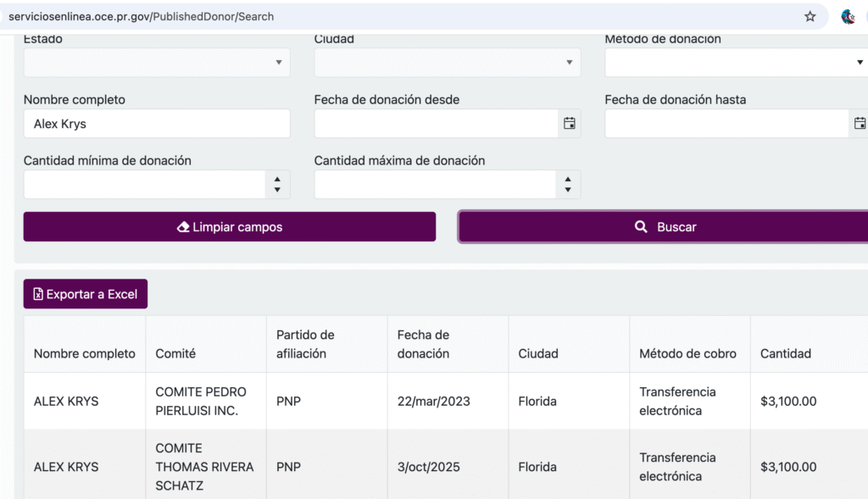Bookmark this page with the star icon
The image size is (868, 499).
click(810, 17)
